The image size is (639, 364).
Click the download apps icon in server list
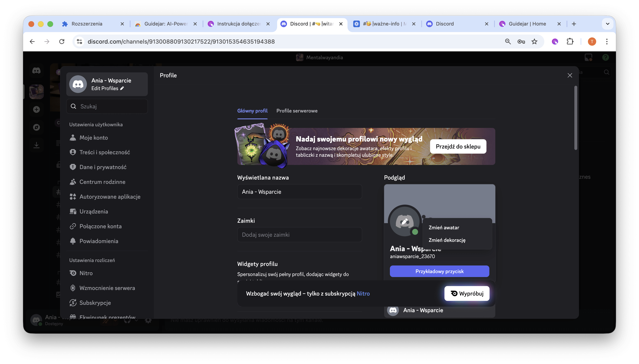point(36,145)
